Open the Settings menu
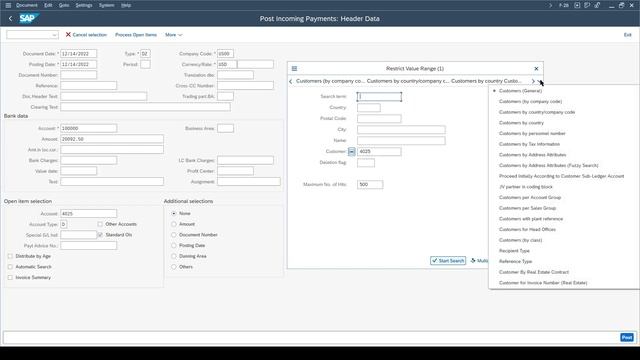 pyautogui.click(x=84, y=5)
